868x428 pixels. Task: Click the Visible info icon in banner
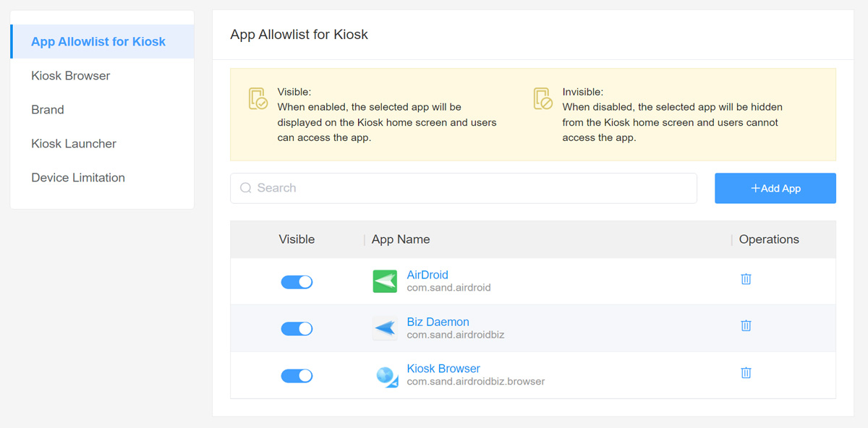pyautogui.click(x=258, y=99)
